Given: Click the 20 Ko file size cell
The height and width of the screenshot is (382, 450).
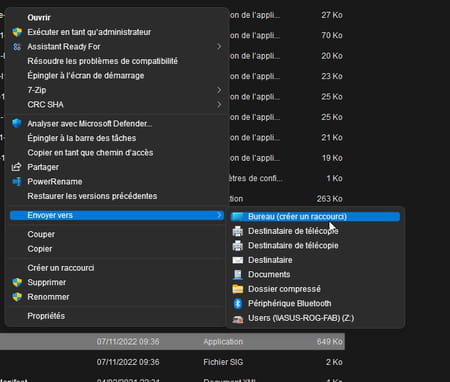Looking at the screenshot, I should 332,56.
